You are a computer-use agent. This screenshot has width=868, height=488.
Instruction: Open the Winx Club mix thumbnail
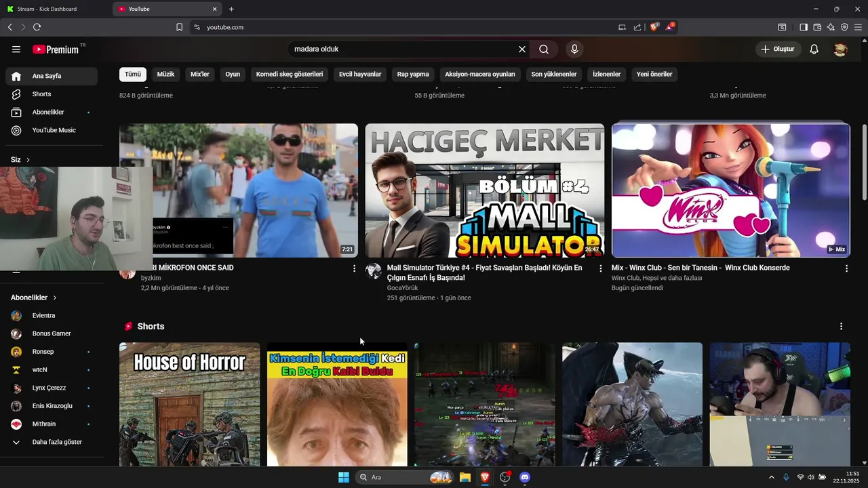(x=730, y=190)
